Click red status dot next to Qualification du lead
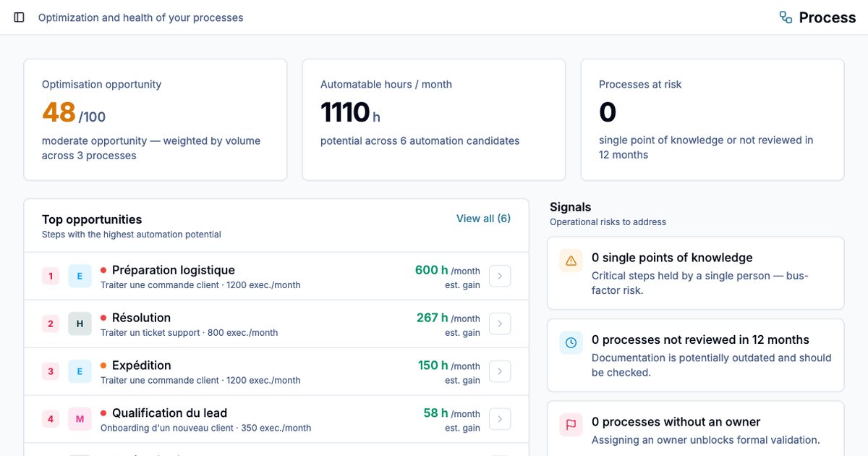The image size is (868, 456). 103,413
